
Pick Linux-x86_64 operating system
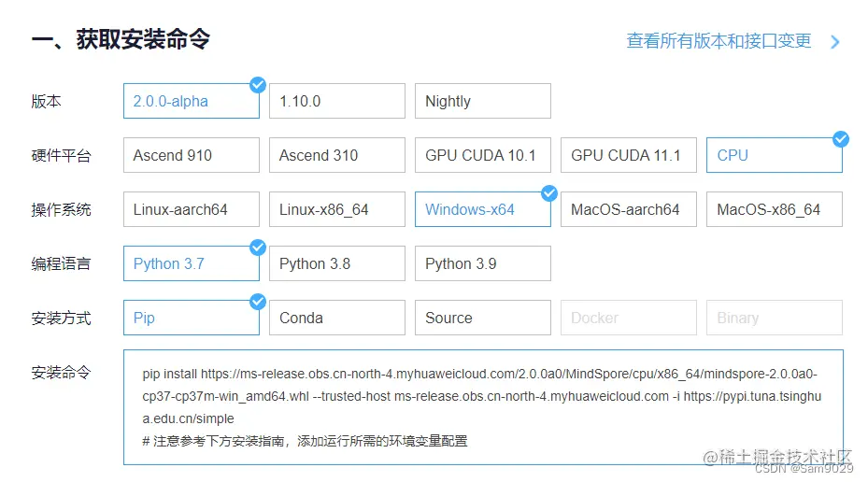(x=336, y=209)
